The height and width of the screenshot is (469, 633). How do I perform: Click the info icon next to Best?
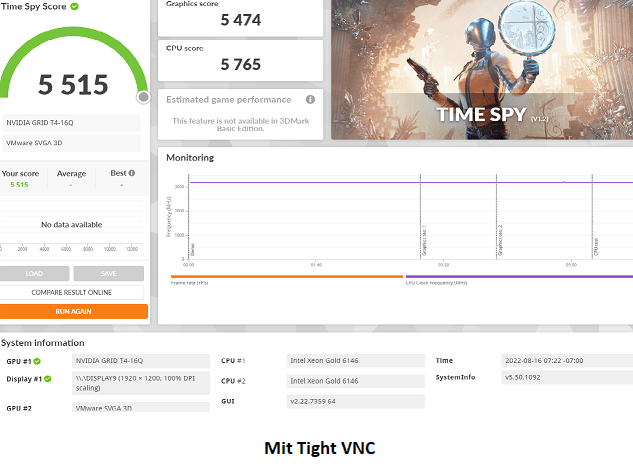(132, 173)
